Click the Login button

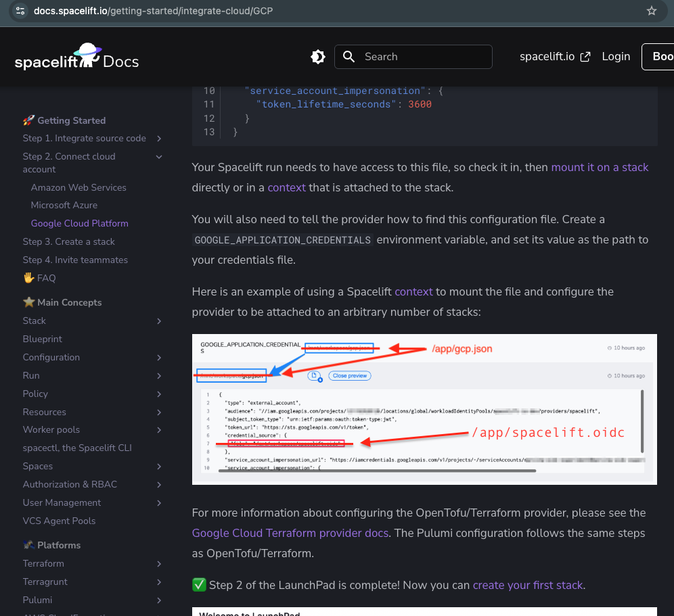point(616,57)
